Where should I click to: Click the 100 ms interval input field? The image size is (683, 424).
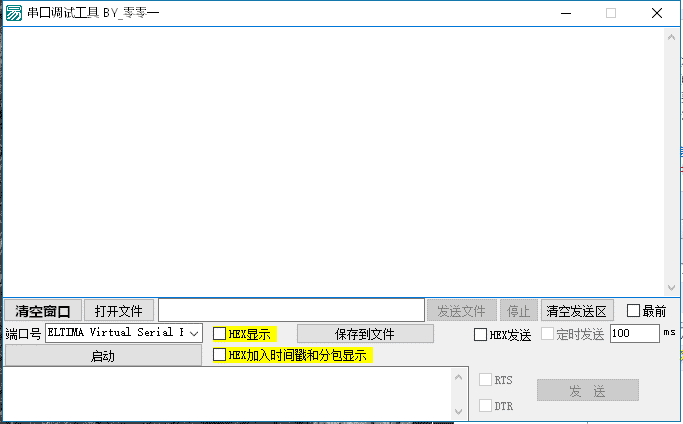point(635,333)
